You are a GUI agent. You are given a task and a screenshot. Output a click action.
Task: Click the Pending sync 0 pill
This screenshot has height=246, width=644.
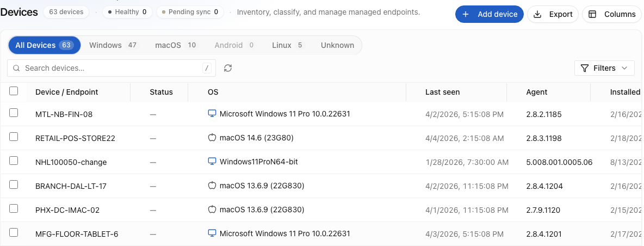[x=190, y=12]
